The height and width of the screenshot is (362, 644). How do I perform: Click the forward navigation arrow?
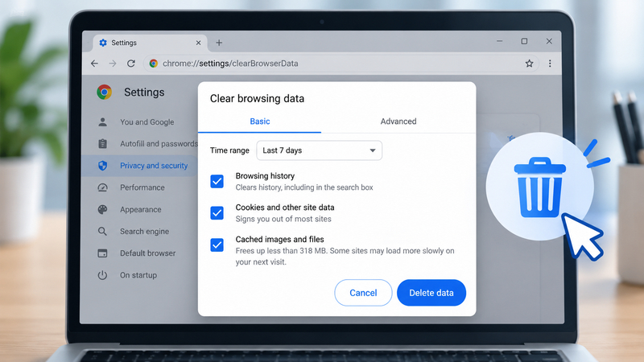pos(113,64)
